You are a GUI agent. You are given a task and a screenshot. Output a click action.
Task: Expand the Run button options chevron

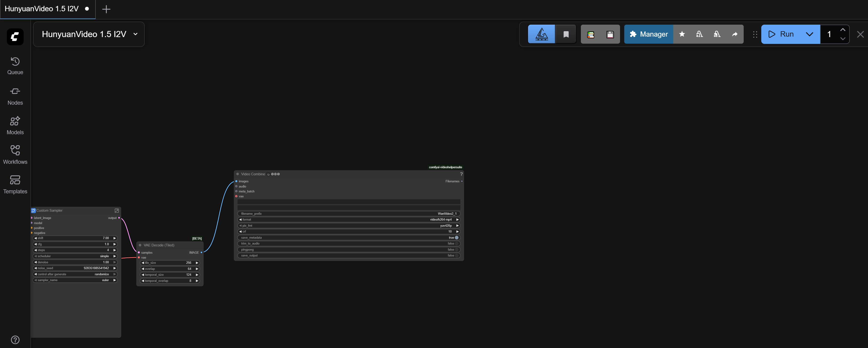[x=809, y=34]
